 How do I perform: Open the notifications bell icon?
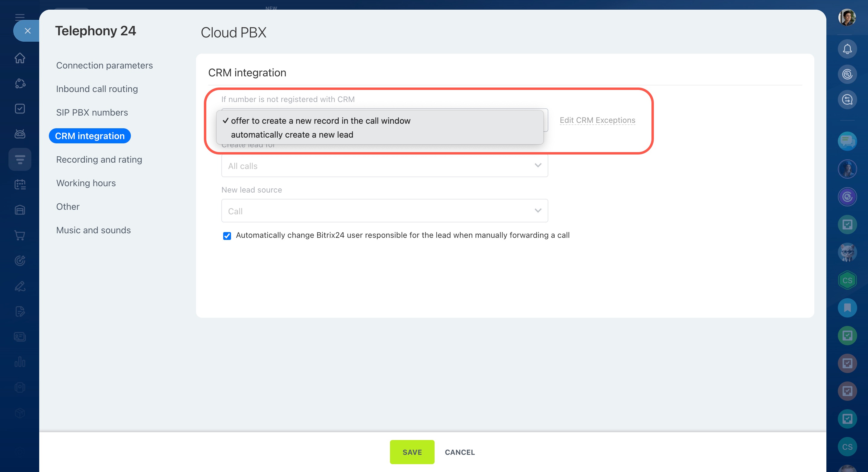847,49
